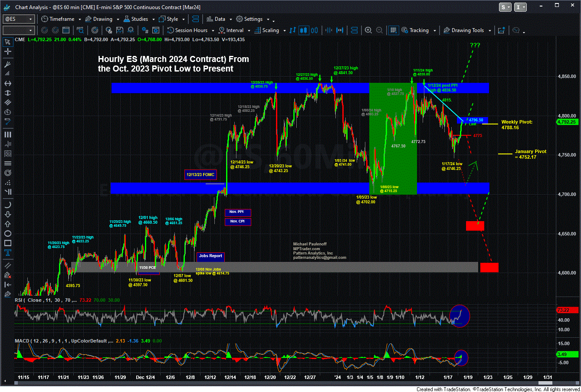Select the ellipse drawing tool
Screen dimensions: 581x392
(7, 233)
